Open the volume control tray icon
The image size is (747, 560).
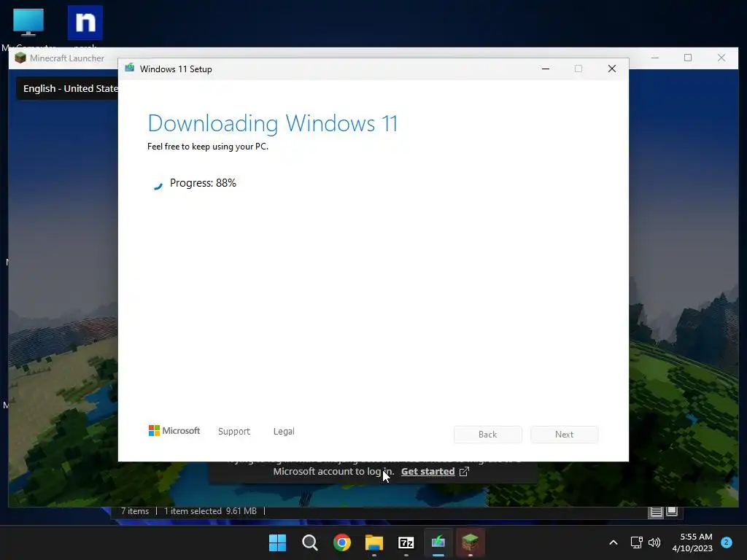[654, 542]
